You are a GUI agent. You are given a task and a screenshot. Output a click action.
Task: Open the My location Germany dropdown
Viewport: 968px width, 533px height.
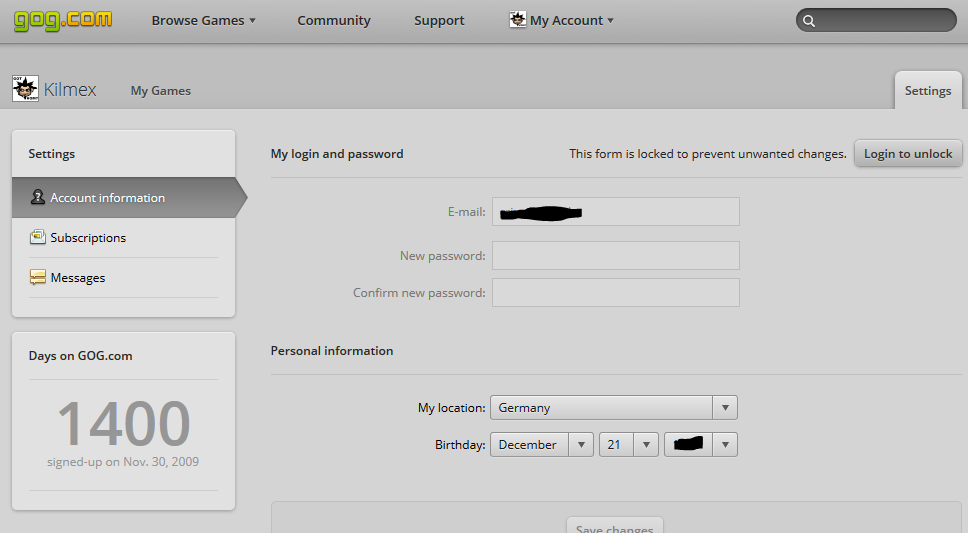[614, 408]
